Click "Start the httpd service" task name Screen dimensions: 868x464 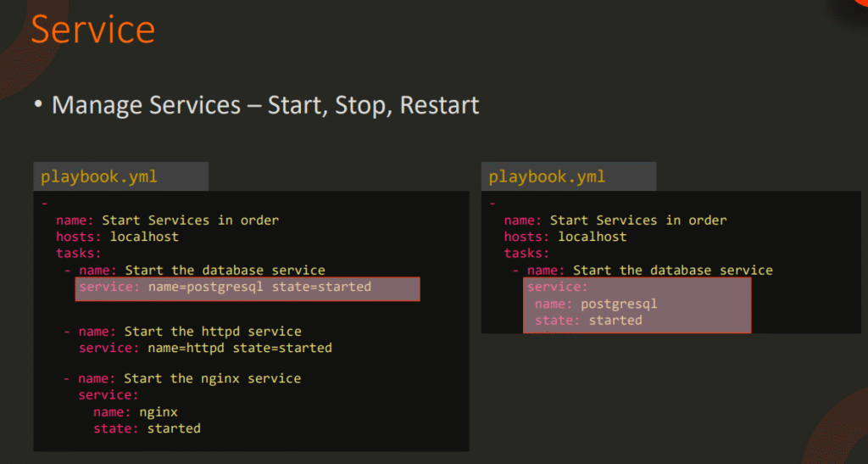(x=213, y=331)
